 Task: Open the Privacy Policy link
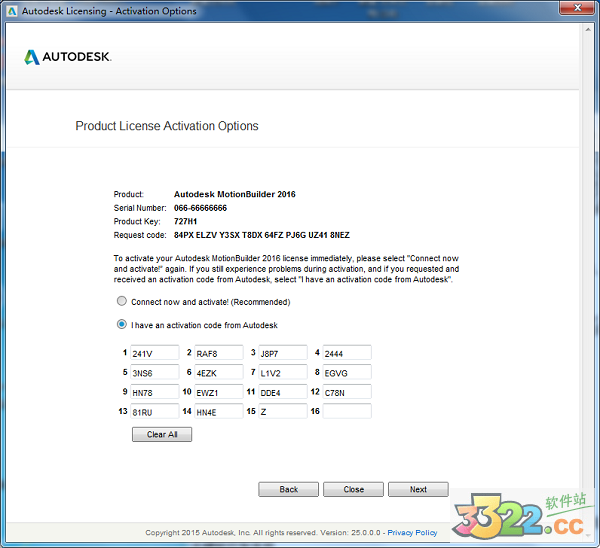tap(412, 533)
